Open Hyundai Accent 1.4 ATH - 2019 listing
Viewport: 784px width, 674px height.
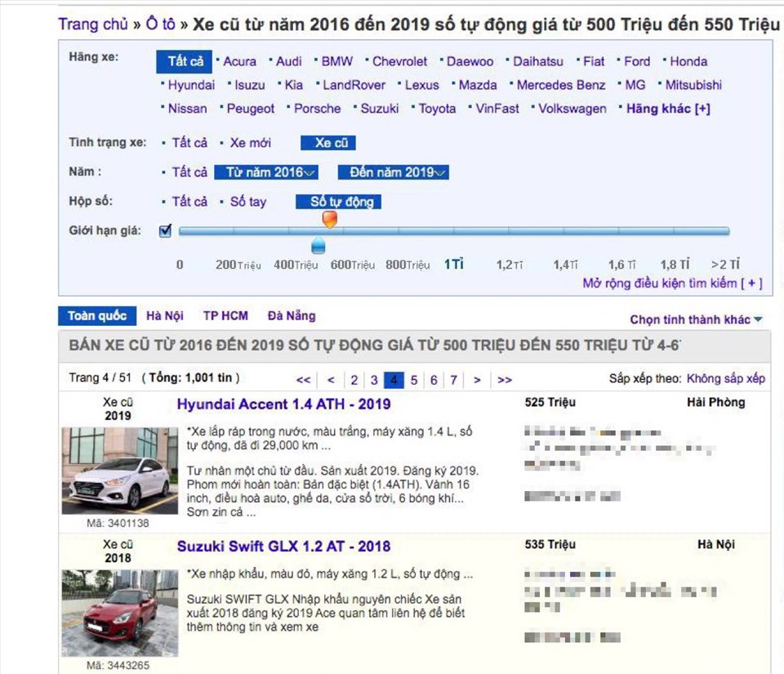(x=283, y=404)
